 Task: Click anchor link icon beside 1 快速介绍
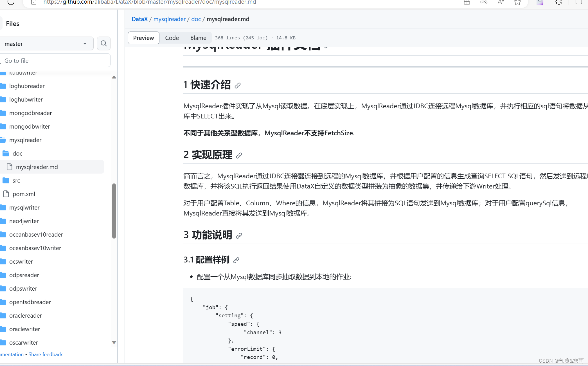coord(238,85)
